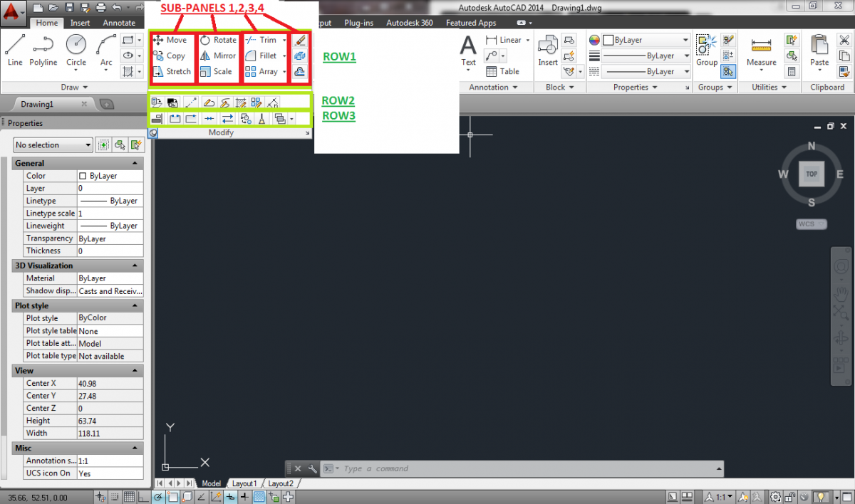Image resolution: width=855 pixels, height=504 pixels.
Task: Switch to the Insert ribbon tab
Action: (x=80, y=23)
